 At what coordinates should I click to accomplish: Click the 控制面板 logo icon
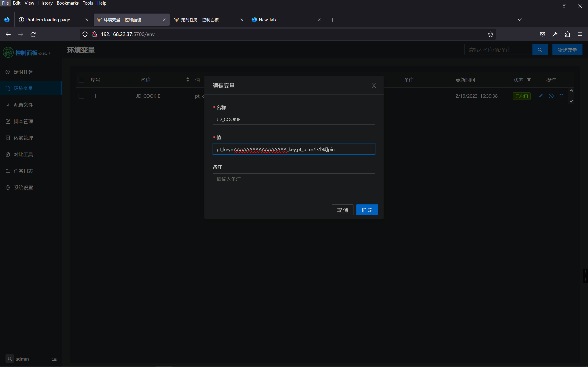(8, 52)
